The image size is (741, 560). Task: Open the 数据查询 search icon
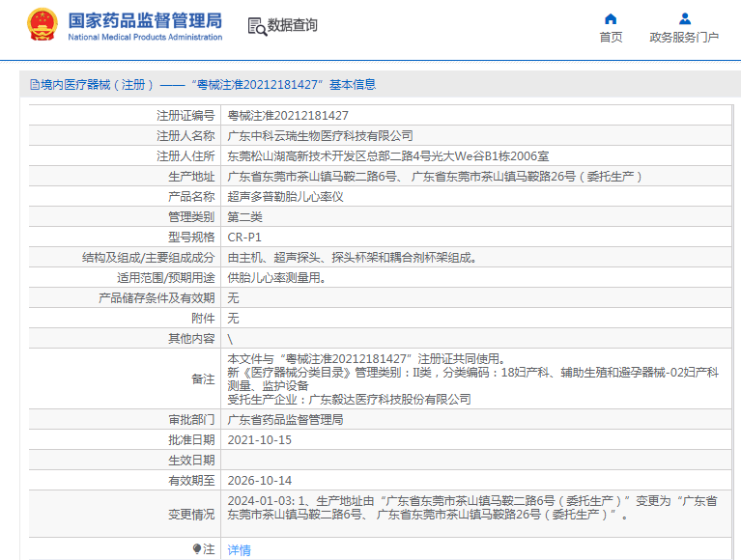click(257, 26)
